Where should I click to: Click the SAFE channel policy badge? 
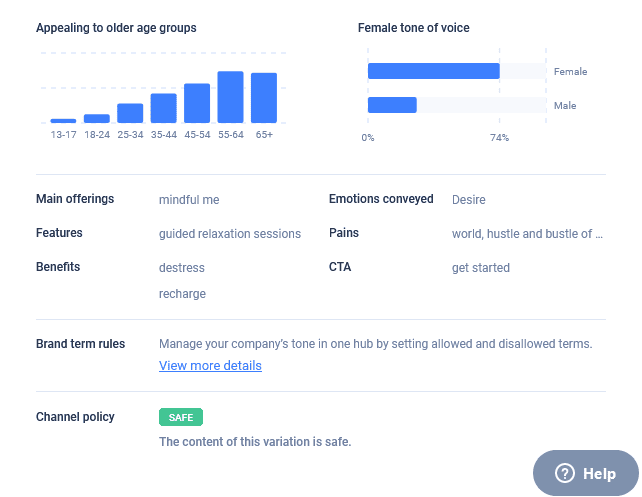(181, 417)
